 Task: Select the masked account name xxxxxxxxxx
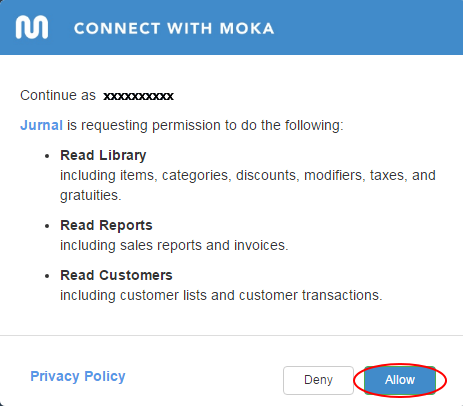pyautogui.click(x=138, y=96)
